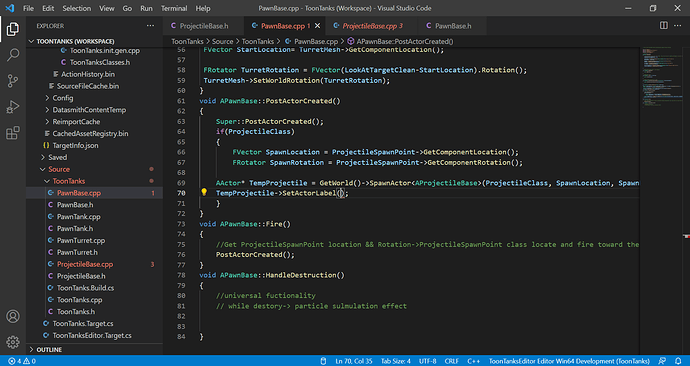Open the Help menu

[203, 8]
